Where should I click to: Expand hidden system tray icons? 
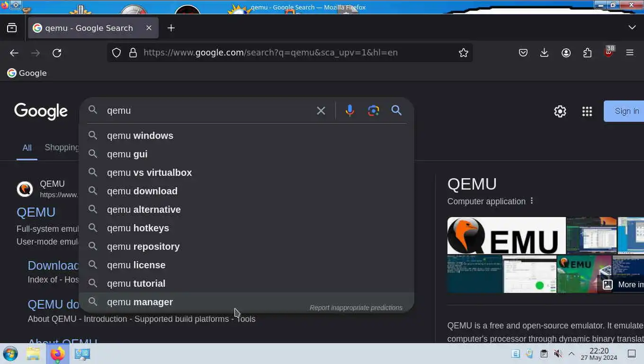tap(572, 354)
